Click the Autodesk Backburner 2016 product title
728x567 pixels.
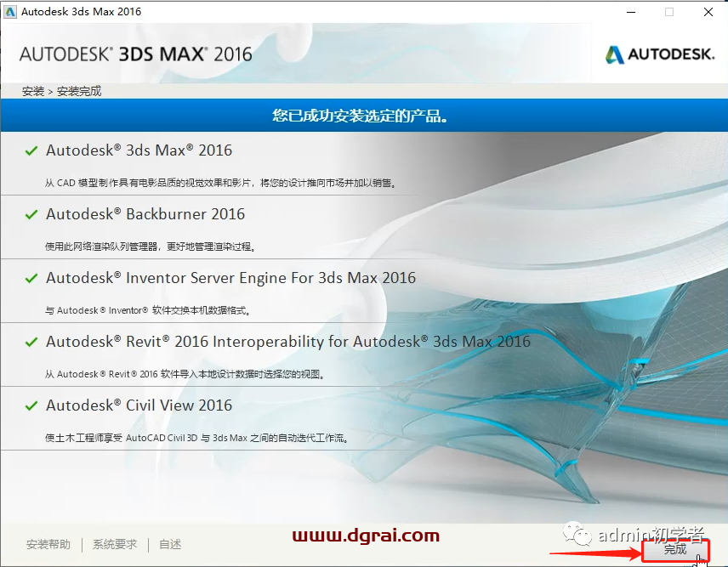[x=145, y=214]
